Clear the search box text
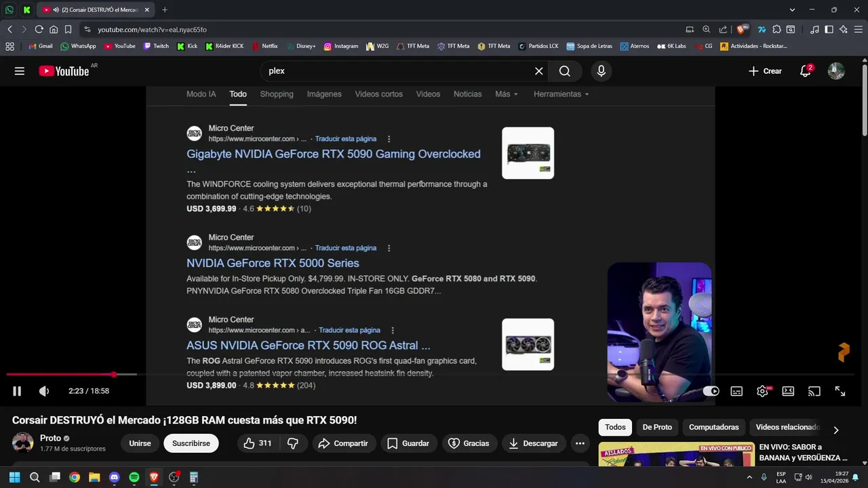The height and width of the screenshot is (488, 868). [538, 71]
